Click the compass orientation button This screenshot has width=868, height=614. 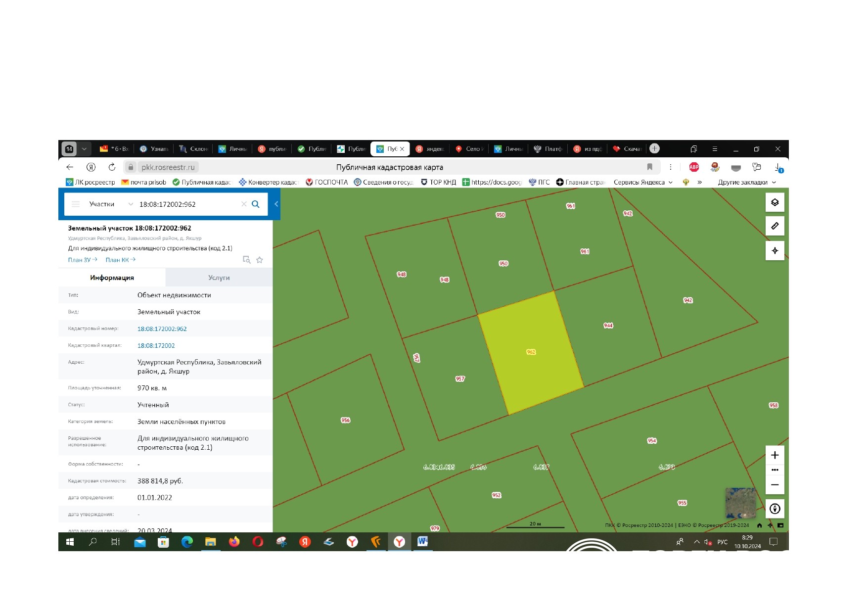coord(775,509)
